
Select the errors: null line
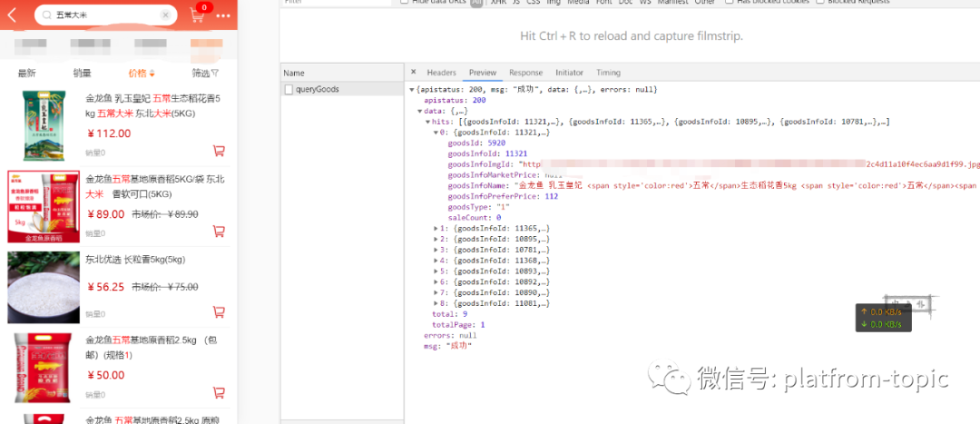tap(450, 335)
